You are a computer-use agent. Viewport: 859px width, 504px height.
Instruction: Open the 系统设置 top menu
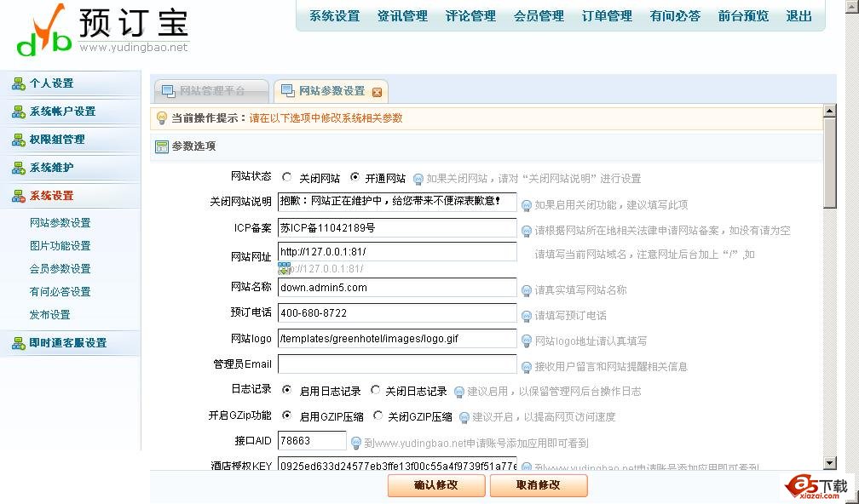pos(334,16)
